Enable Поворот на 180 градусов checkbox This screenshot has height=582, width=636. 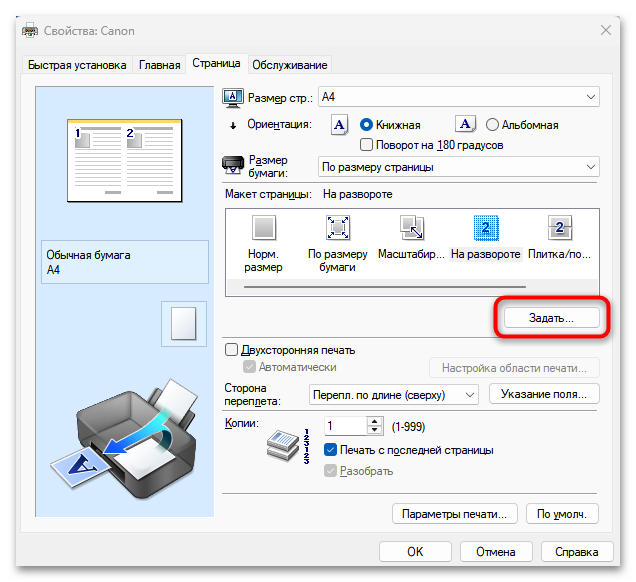click(366, 145)
